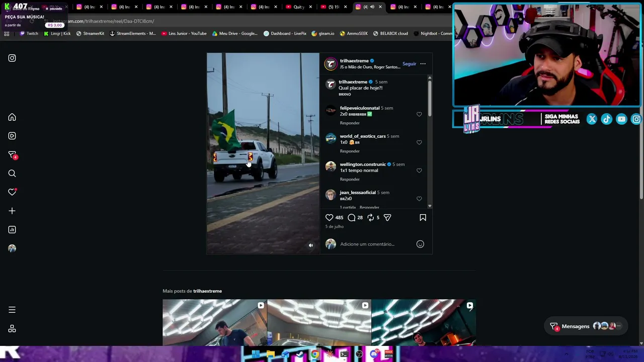Screen dimensions: 644x362
Task: Like felipeveiculosnatal's comment
Action: (x=419, y=114)
